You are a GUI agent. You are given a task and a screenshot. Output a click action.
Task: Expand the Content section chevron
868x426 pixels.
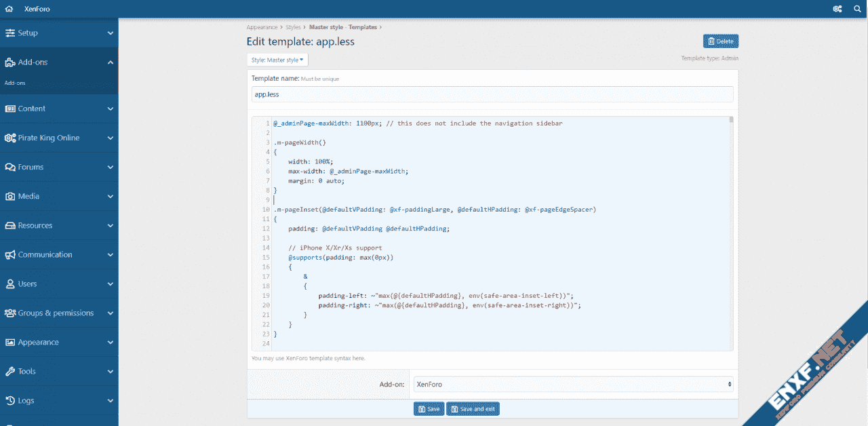pos(111,109)
